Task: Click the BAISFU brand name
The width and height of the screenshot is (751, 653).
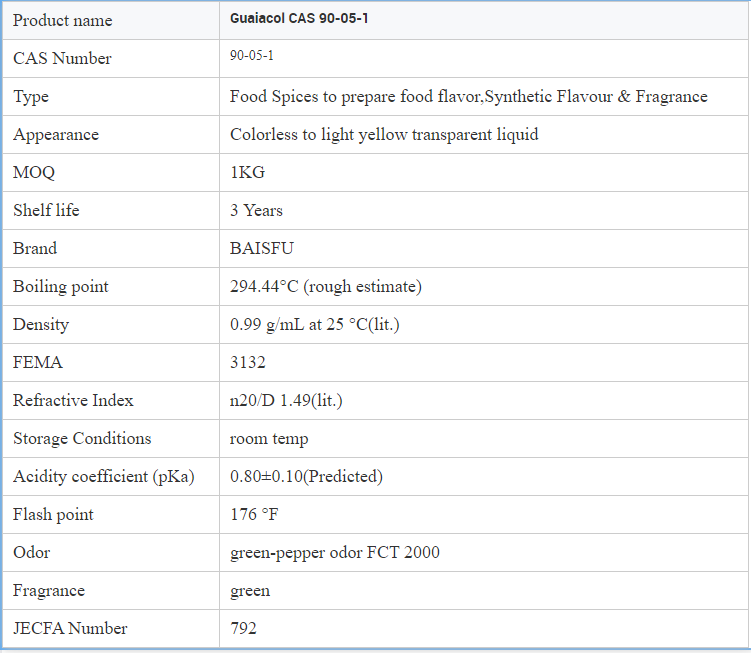Action: click(262, 249)
